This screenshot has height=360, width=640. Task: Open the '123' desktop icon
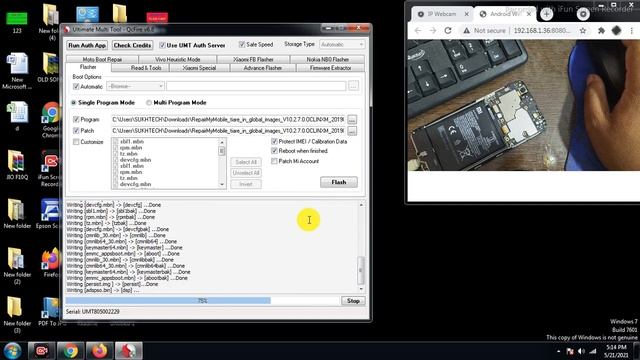click(17, 21)
